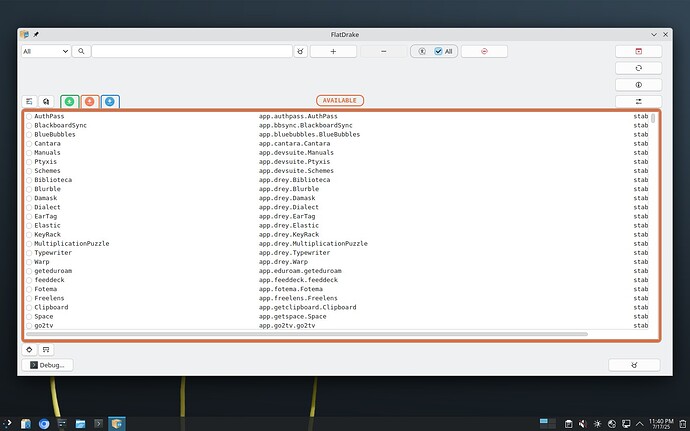Toggle the All checkbox
The width and height of the screenshot is (690, 431).
pos(438,51)
